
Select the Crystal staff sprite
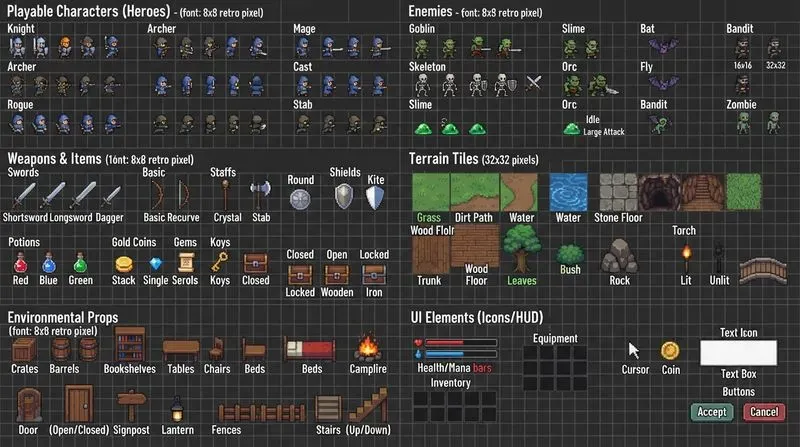[x=225, y=195]
